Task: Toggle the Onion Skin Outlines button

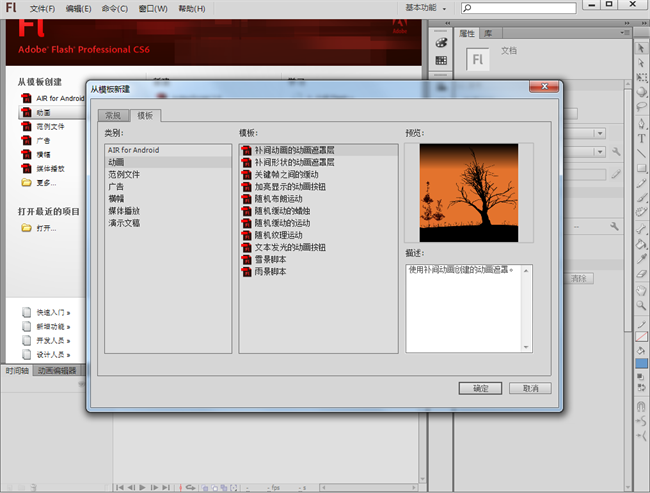Action: 215,488
